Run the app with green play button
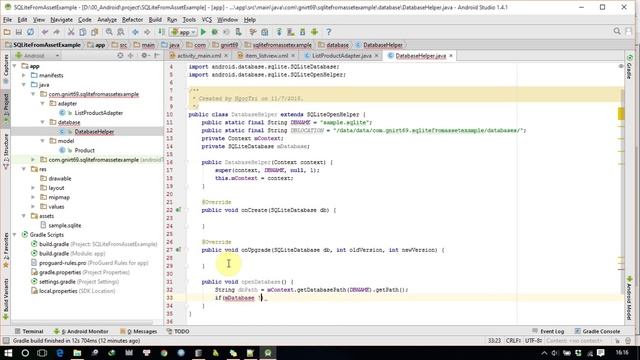Screen dimensions: 640x360 [x=203, y=32]
